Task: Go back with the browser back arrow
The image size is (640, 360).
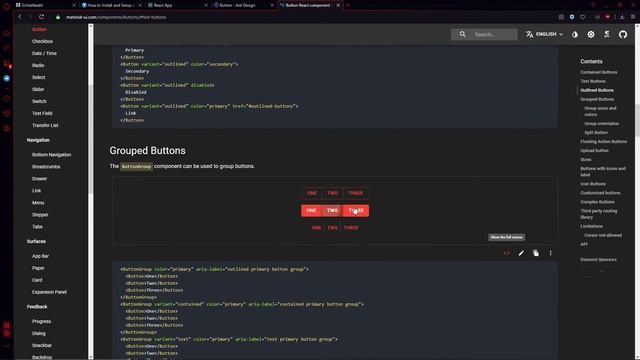Action: (20, 17)
